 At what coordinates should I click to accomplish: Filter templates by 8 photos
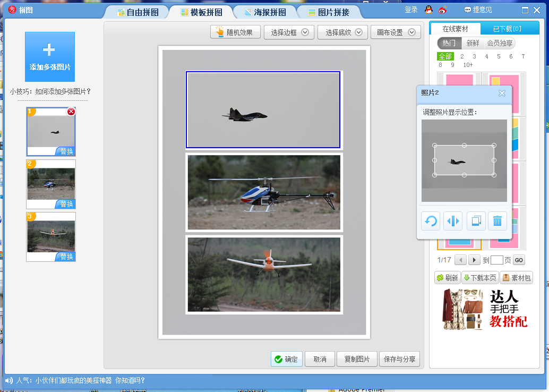[441, 65]
